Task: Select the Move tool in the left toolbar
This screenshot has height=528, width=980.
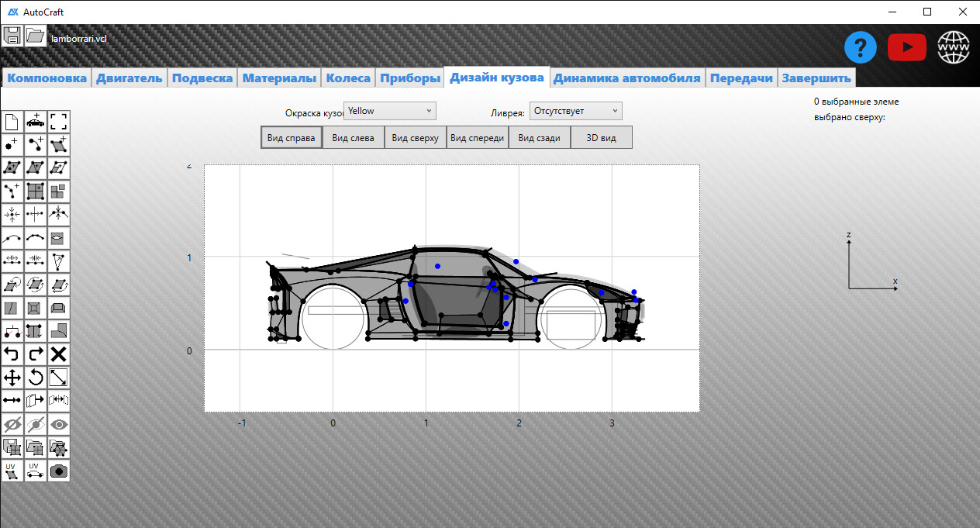Action: [12, 378]
